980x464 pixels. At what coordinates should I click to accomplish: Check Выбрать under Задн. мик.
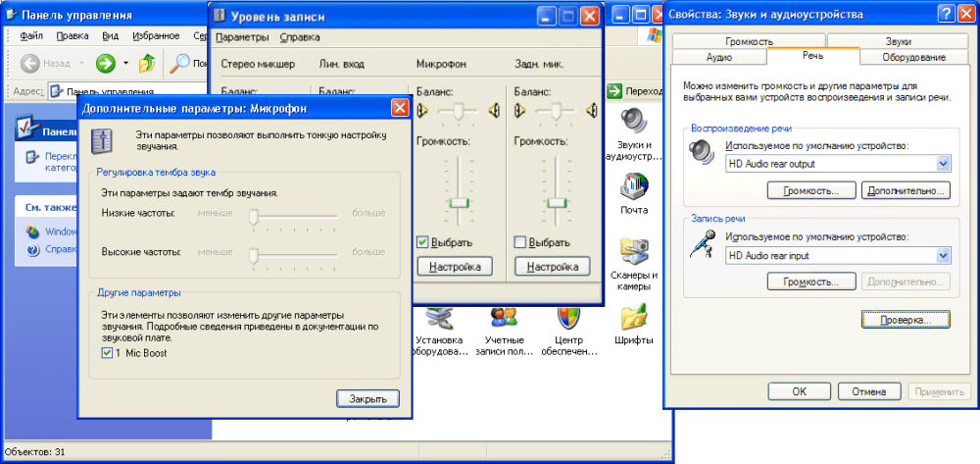[521, 242]
